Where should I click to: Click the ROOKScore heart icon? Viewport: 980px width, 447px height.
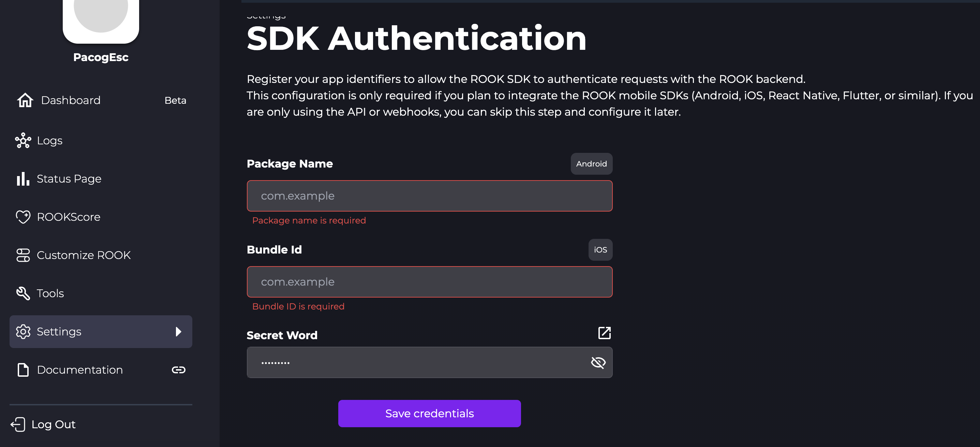click(23, 217)
